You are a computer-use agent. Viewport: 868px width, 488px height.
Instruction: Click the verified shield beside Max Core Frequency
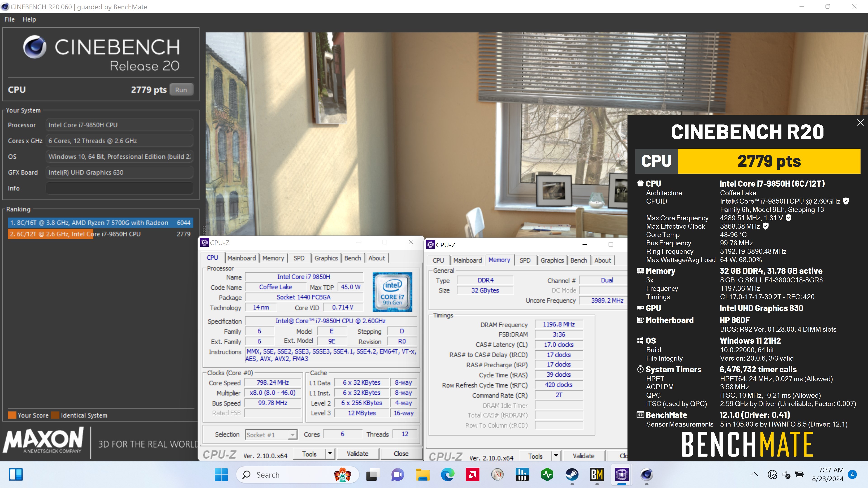pos(788,218)
